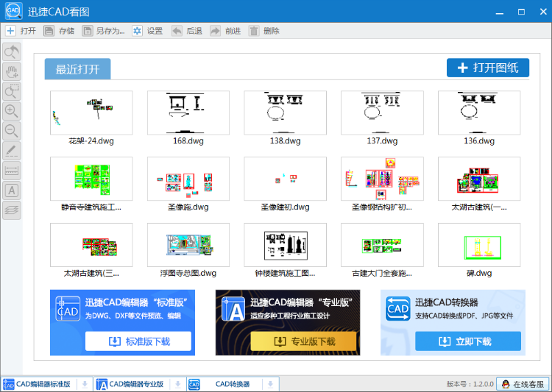
Task: Select the 最近打开 tab
Action: pos(77,69)
